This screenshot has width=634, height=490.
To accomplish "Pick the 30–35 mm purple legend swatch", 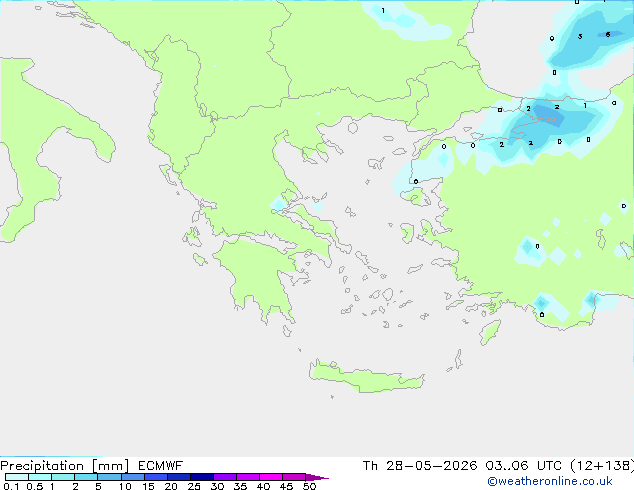I will [225, 477].
